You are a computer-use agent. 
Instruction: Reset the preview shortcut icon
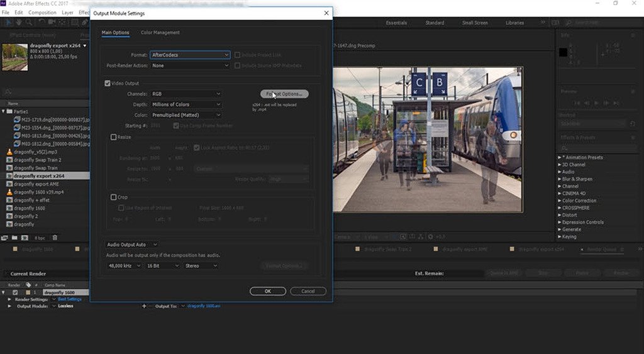coord(633,124)
